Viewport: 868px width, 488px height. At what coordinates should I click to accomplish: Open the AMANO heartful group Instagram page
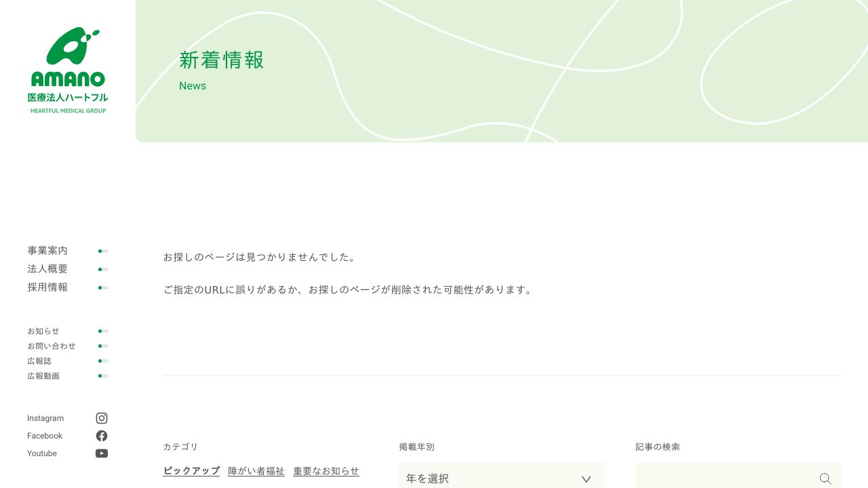tap(102, 418)
